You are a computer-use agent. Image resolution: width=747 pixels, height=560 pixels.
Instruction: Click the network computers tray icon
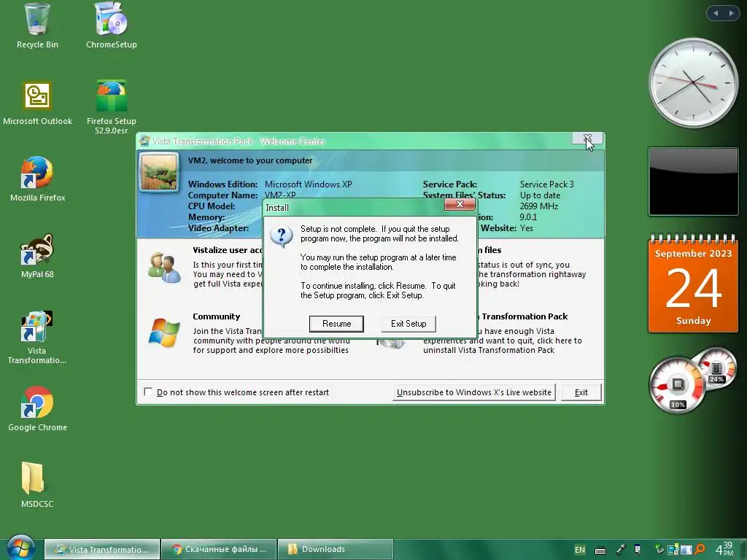(x=673, y=550)
